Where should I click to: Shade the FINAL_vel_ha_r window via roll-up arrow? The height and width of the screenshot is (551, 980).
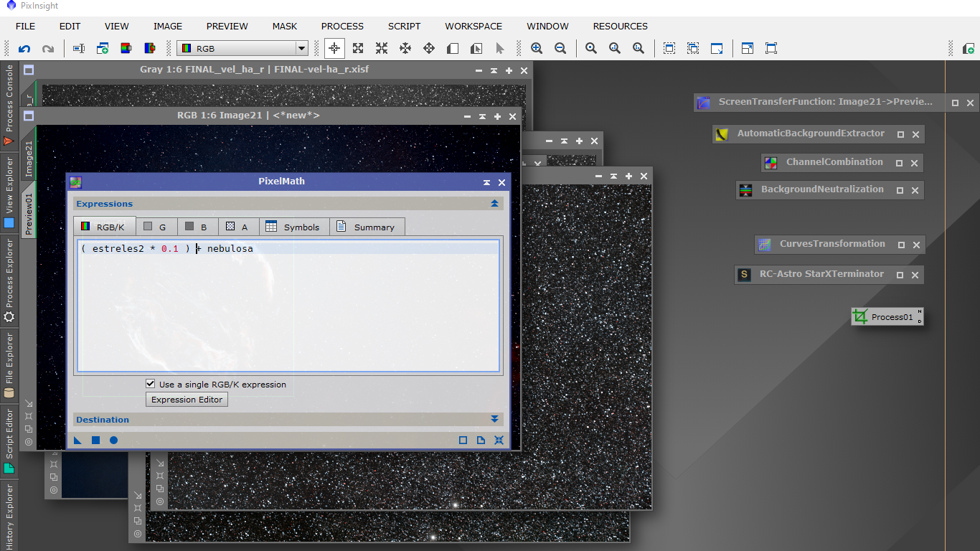tap(494, 70)
